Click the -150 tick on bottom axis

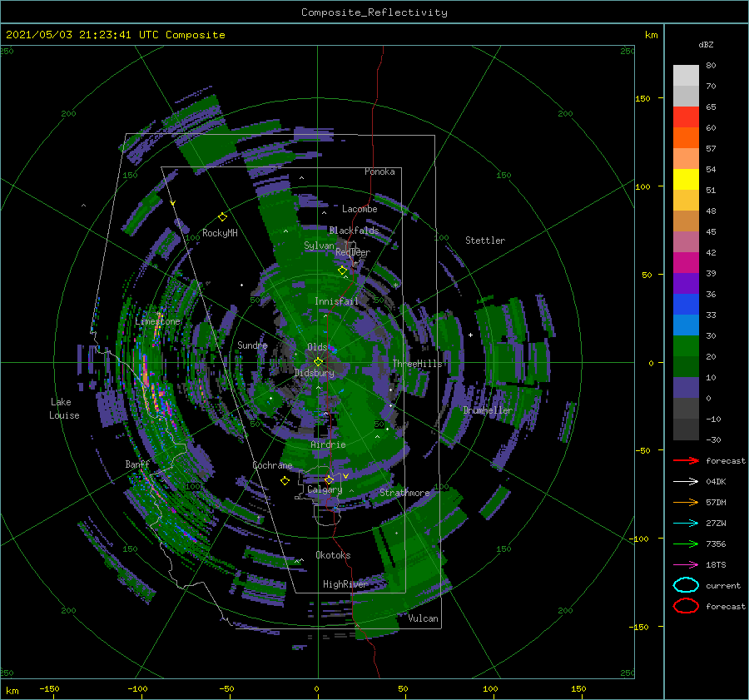click(49, 688)
